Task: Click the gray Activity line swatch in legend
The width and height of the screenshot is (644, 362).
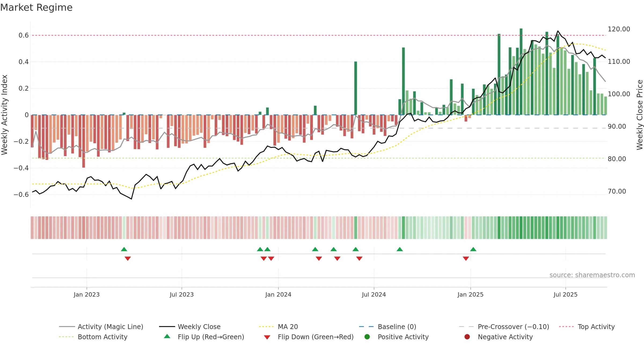Action: (x=67, y=327)
